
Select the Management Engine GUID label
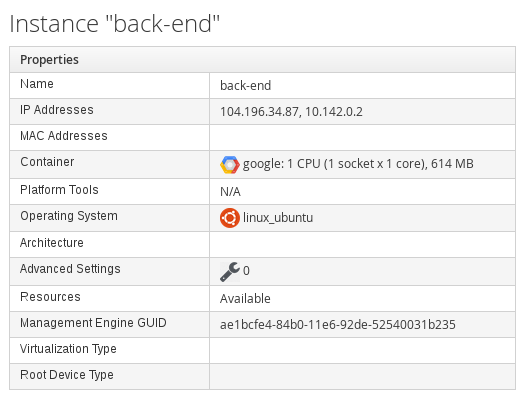click(x=93, y=323)
